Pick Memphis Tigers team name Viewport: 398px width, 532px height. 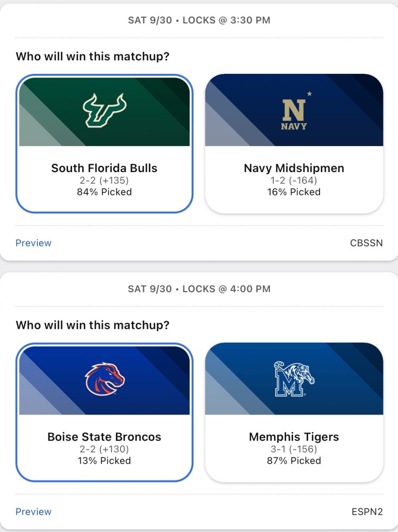point(294,437)
